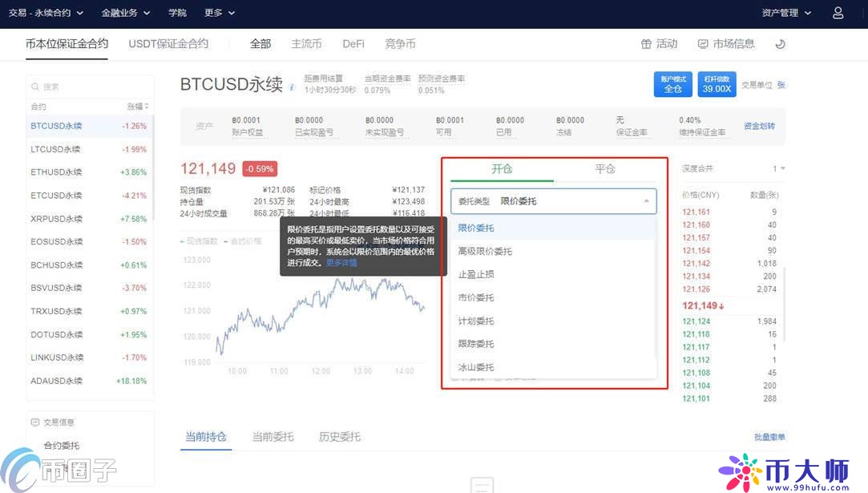Sort contracts by 涨幅 arrows

click(146, 107)
